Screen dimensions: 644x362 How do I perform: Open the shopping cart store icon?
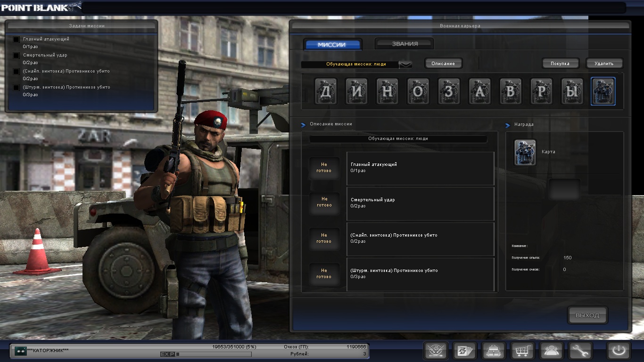pyautogui.click(x=522, y=351)
